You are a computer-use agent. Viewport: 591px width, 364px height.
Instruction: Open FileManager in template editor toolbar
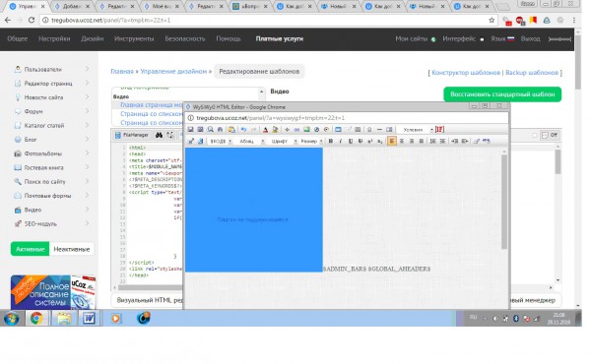pyautogui.click(x=132, y=135)
